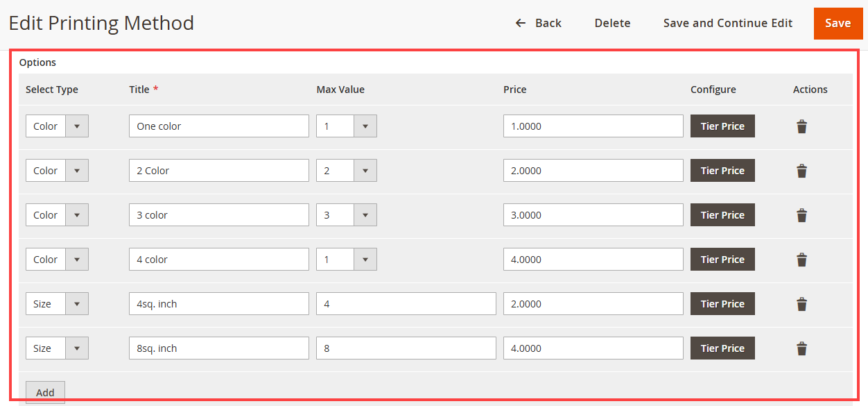Viewport: 868px width, 406px height.
Task: Expand Max Value dropdown in 2 Color row
Action: point(347,171)
